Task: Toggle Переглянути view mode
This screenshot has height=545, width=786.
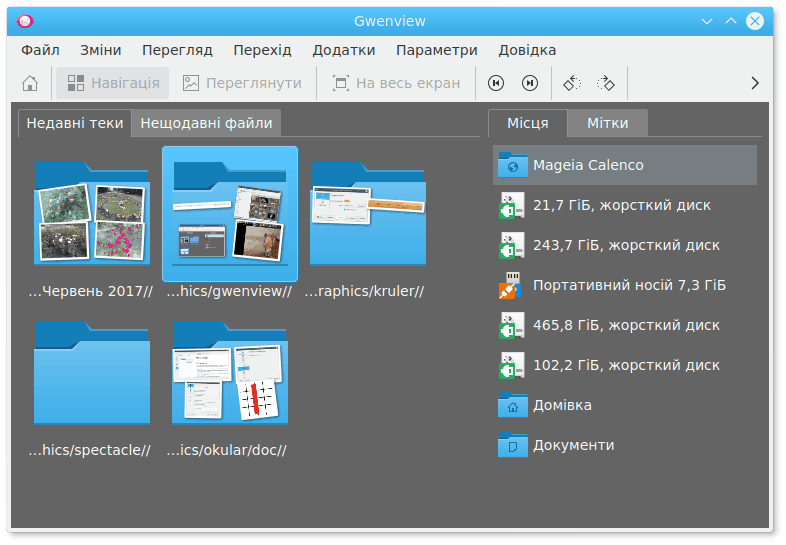Action: (241, 83)
